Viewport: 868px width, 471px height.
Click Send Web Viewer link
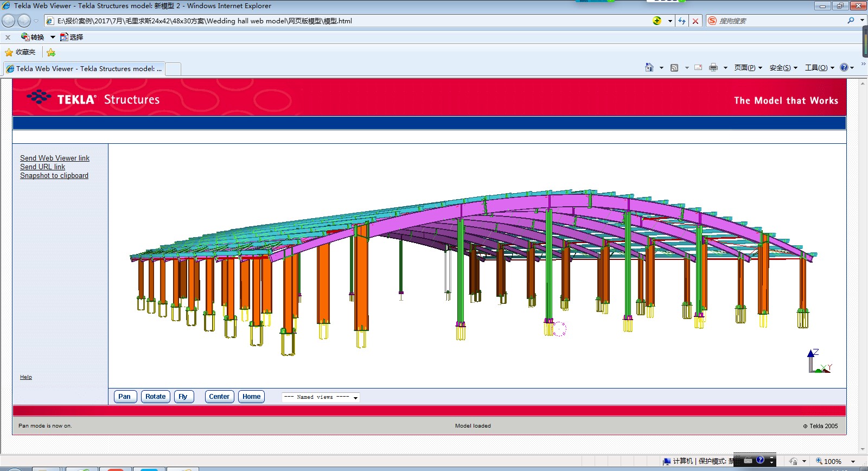coord(55,158)
